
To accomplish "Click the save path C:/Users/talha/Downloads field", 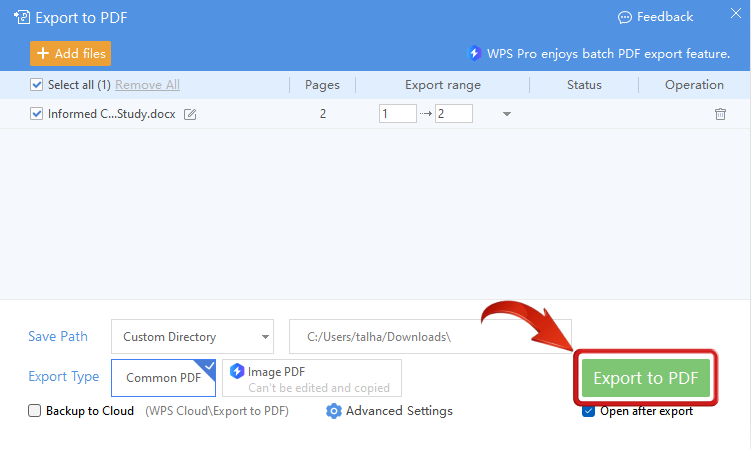I will coord(430,336).
